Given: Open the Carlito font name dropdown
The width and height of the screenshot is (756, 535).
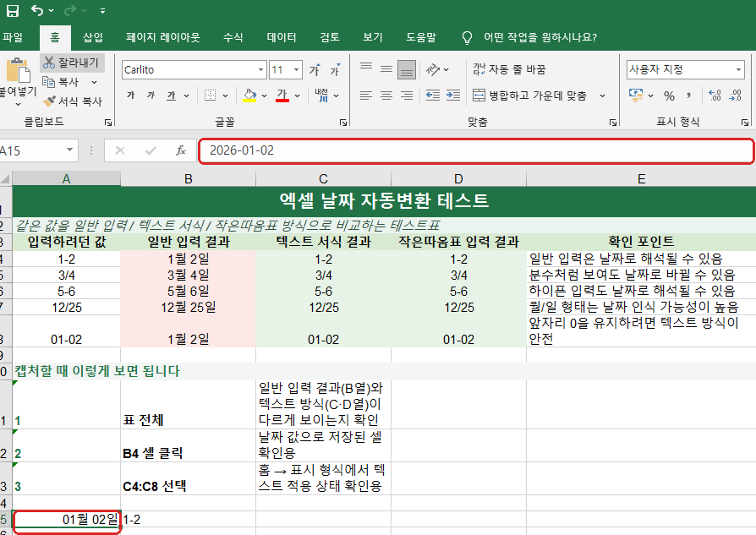Looking at the screenshot, I should pyautogui.click(x=260, y=70).
